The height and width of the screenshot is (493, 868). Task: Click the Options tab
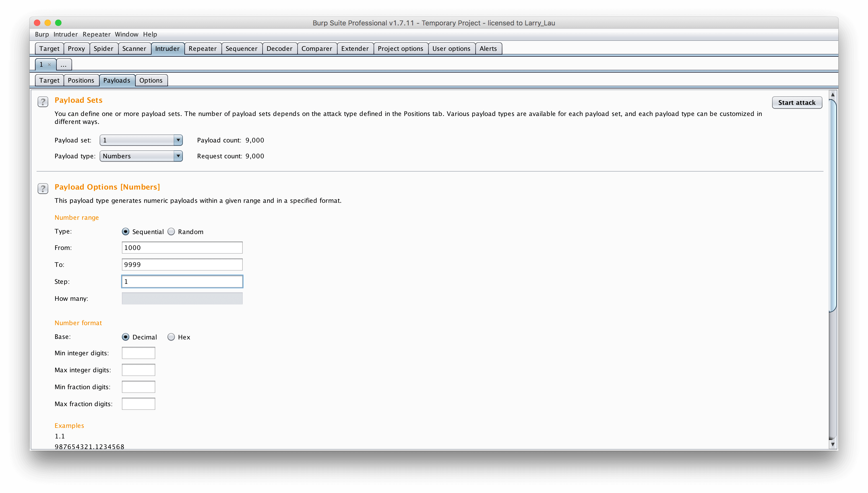tap(150, 80)
